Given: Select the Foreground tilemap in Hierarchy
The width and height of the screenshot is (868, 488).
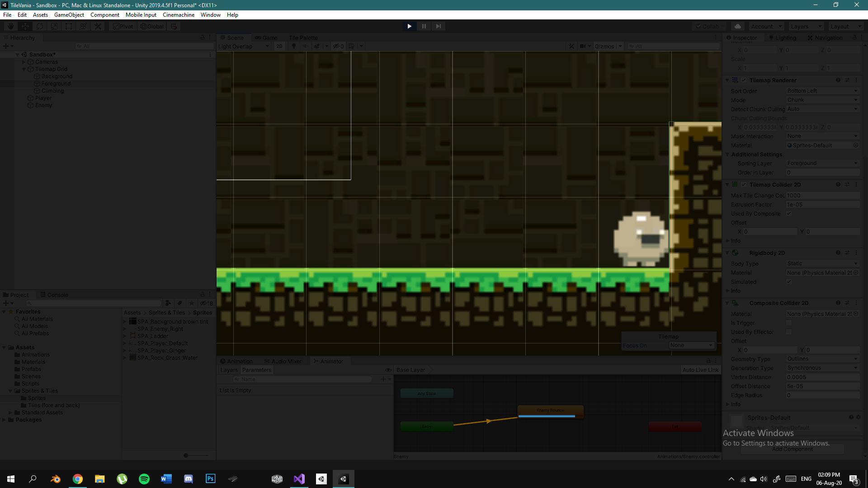Looking at the screenshot, I should 57,83.
